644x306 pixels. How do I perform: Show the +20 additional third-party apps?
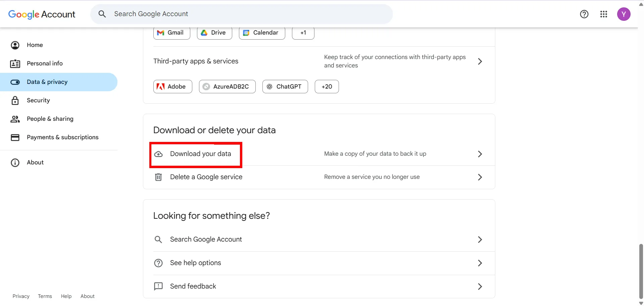point(326,86)
